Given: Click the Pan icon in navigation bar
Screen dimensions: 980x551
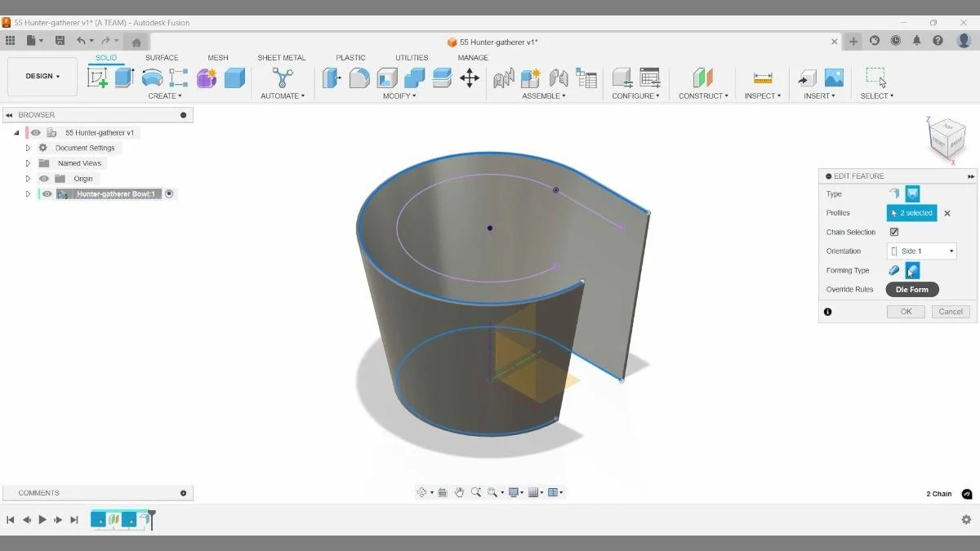Looking at the screenshot, I should click(460, 491).
